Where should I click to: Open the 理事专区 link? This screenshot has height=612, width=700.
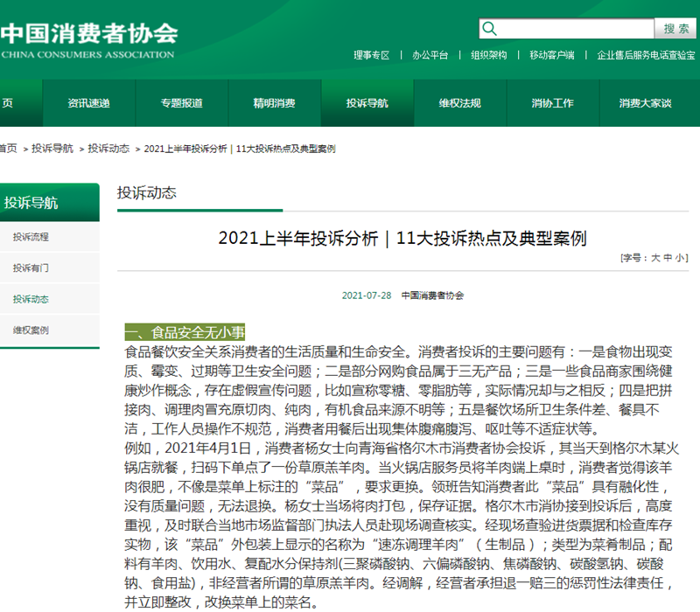pos(371,55)
